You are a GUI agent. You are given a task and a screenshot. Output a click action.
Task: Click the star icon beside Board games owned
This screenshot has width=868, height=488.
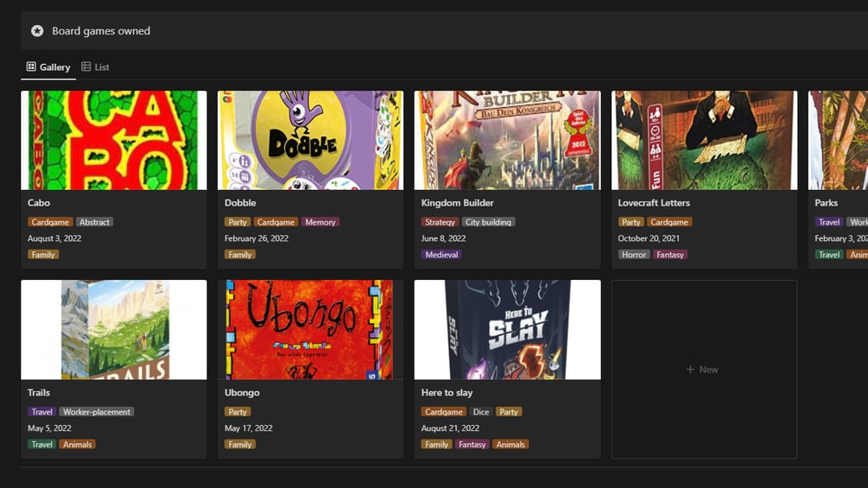pos(37,31)
